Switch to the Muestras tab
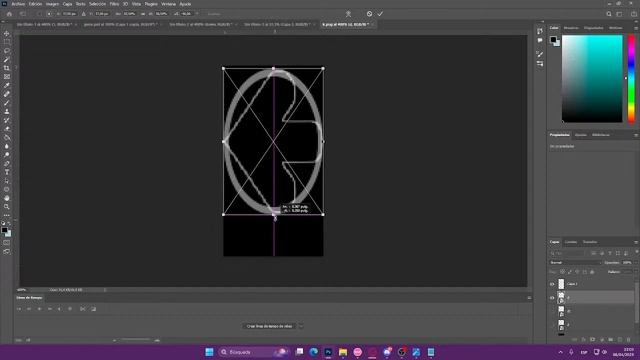Screen dimensions: 640x360 pos(571,28)
